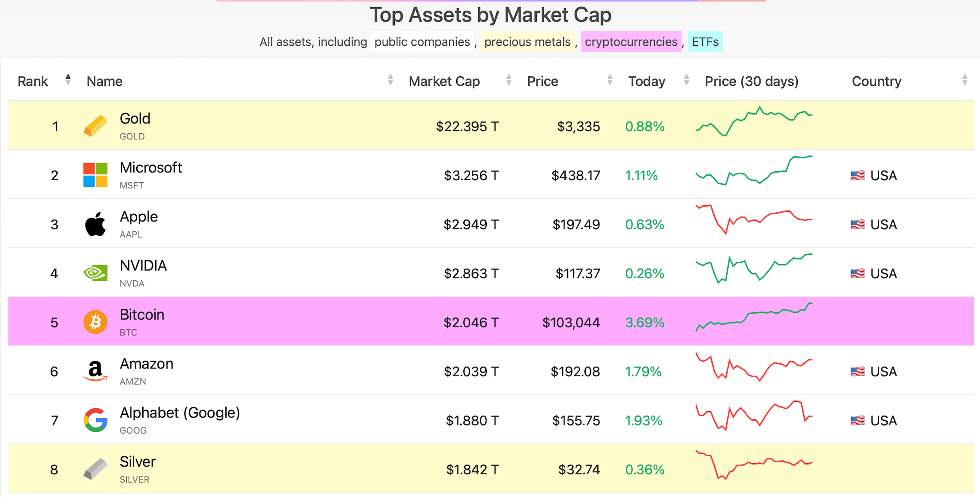Click the Silver bar icon
980x497 pixels.
(95, 469)
